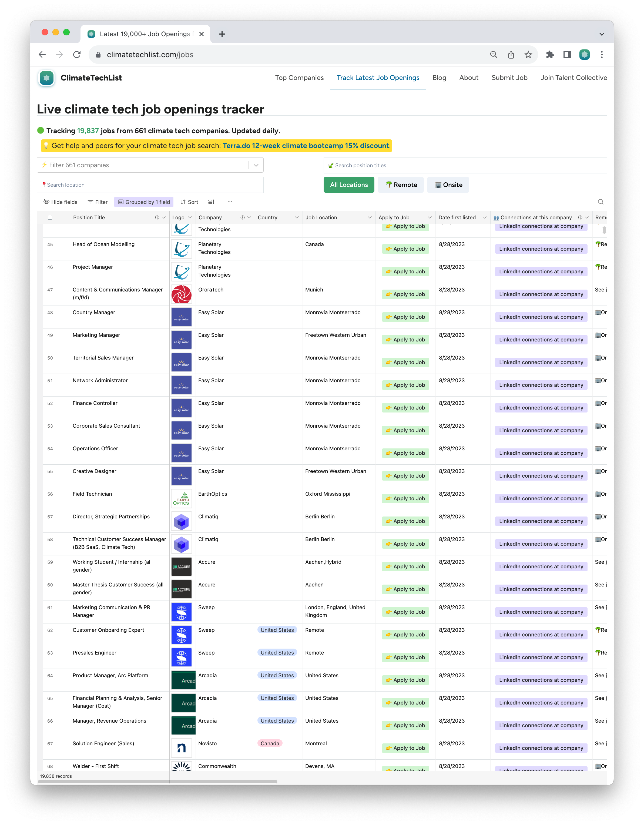Click the Connections column info icon
The image size is (644, 825).
point(580,217)
